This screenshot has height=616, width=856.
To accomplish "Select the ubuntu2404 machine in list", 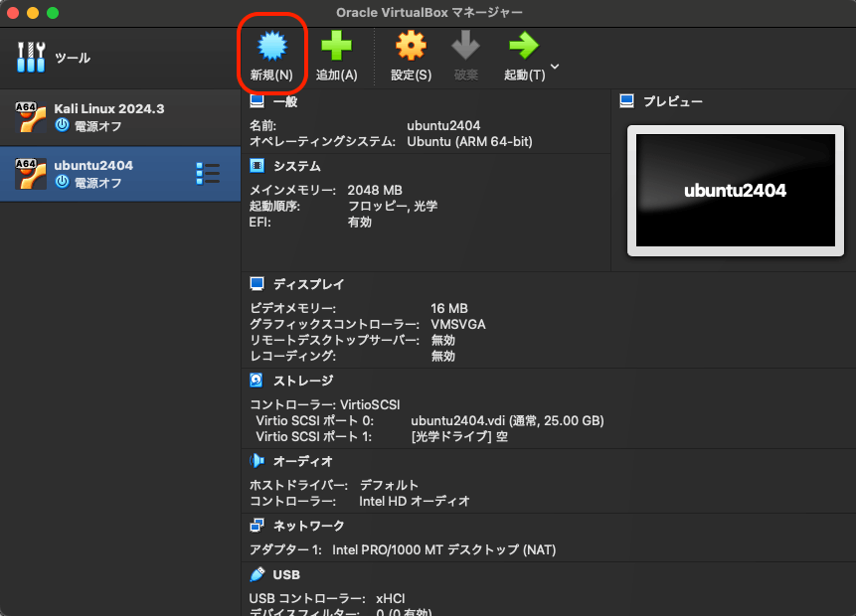I will [120, 174].
